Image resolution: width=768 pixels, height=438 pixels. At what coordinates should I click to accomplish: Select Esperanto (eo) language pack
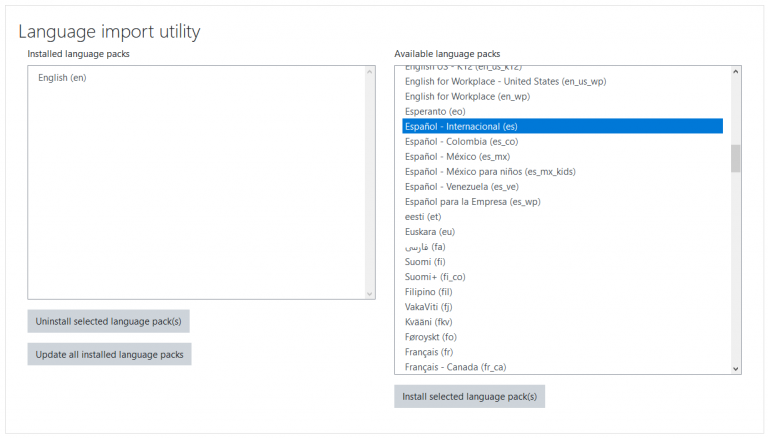tap(435, 112)
